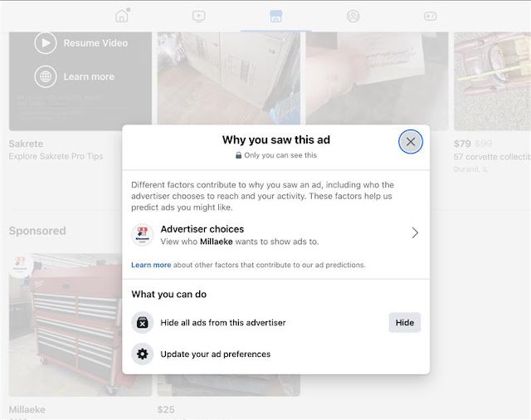Open Update your ad preferences
The width and height of the screenshot is (531, 420).
(x=215, y=354)
